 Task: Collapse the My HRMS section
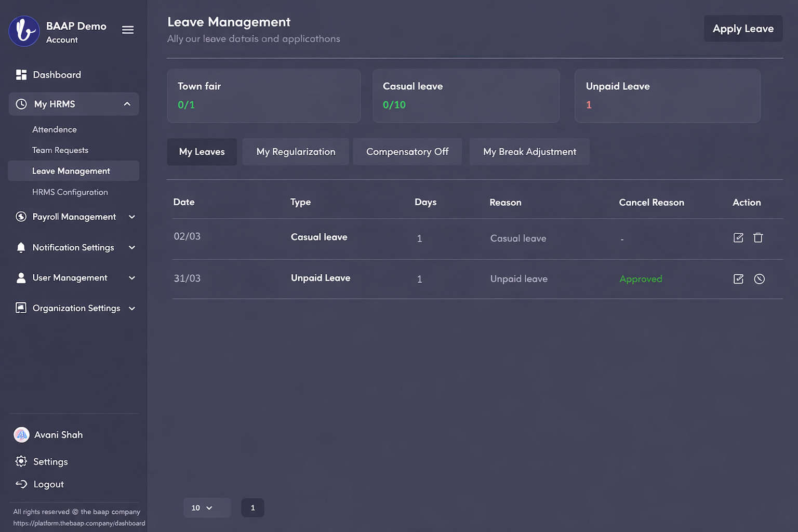127,104
